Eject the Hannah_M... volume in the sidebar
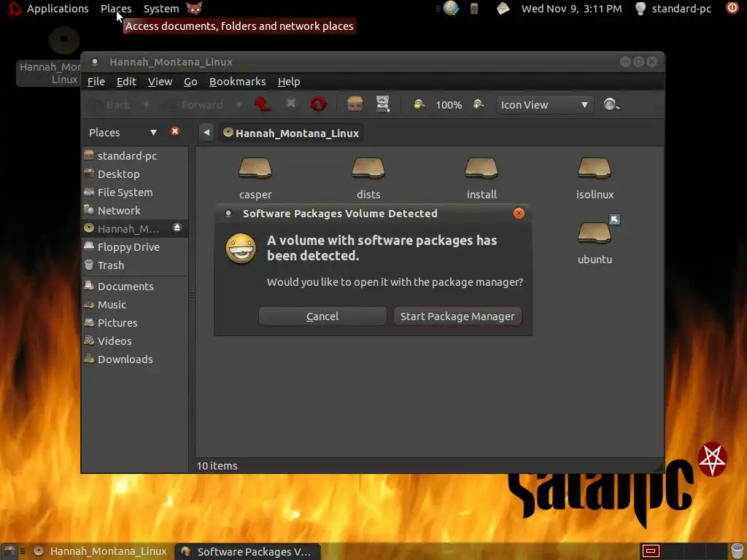Screen dimensions: 747x560 [177, 227]
